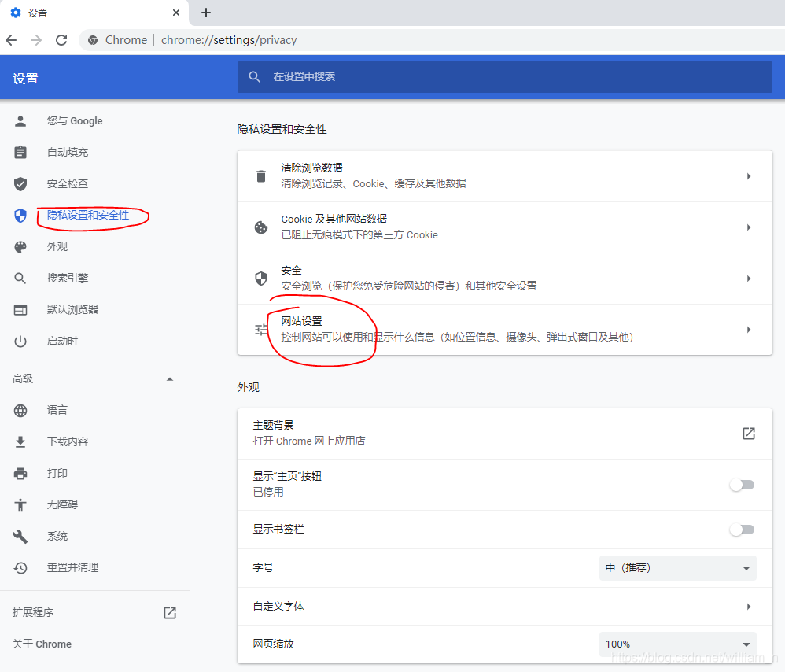
Task: Click the browser forward arrow
Action: [x=36, y=40]
